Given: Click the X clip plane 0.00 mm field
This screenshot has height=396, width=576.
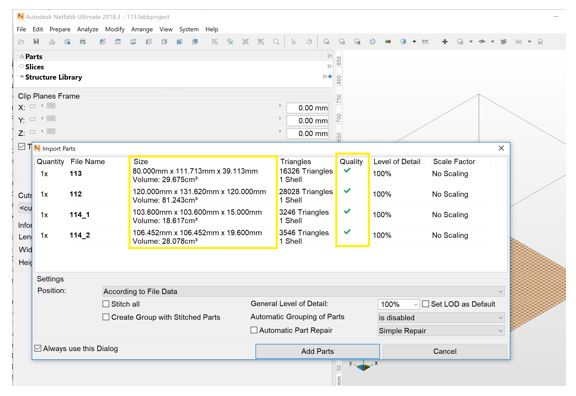Looking at the screenshot, I should [x=307, y=108].
